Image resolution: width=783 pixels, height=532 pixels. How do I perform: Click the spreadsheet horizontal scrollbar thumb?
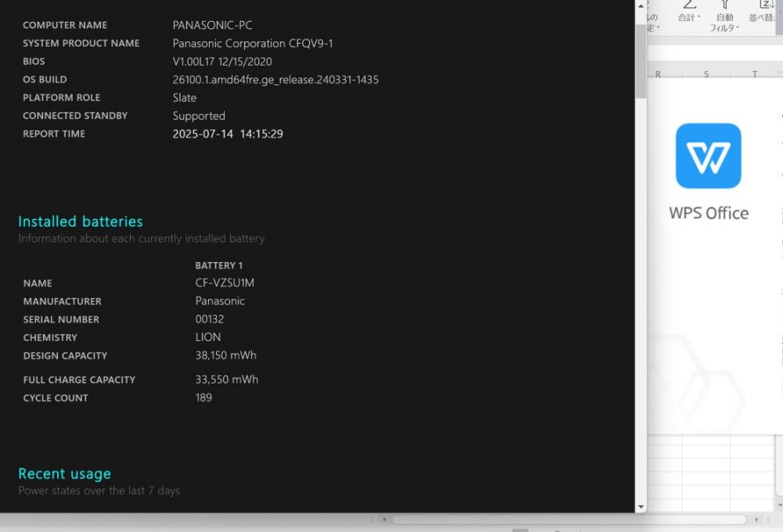tap(569, 519)
